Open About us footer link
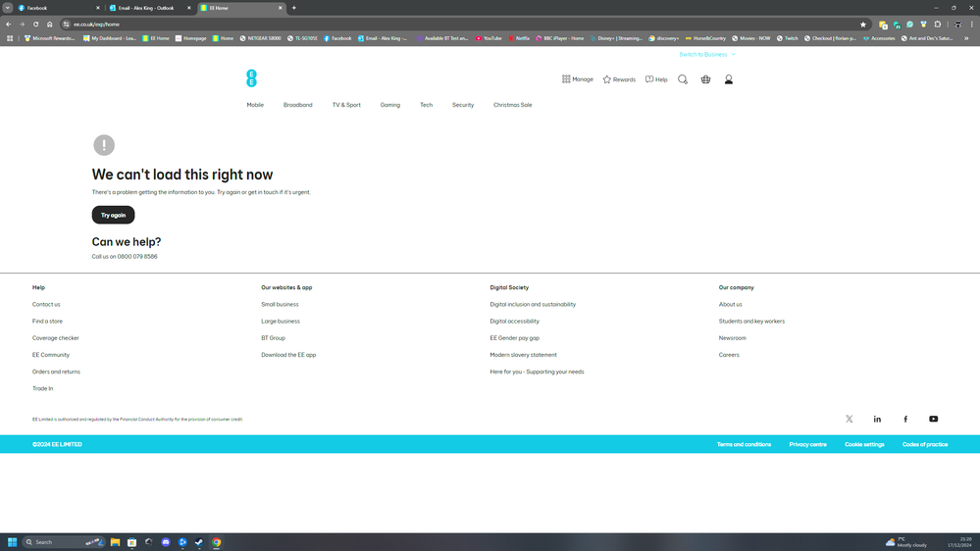This screenshot has width=980, height=551. point(730,304)
